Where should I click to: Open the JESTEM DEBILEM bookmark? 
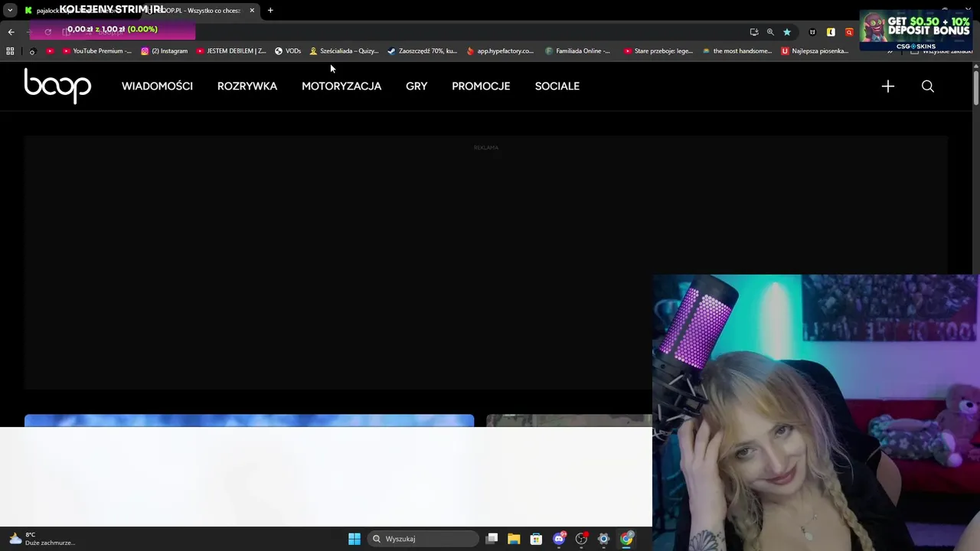tap(231, 51)
